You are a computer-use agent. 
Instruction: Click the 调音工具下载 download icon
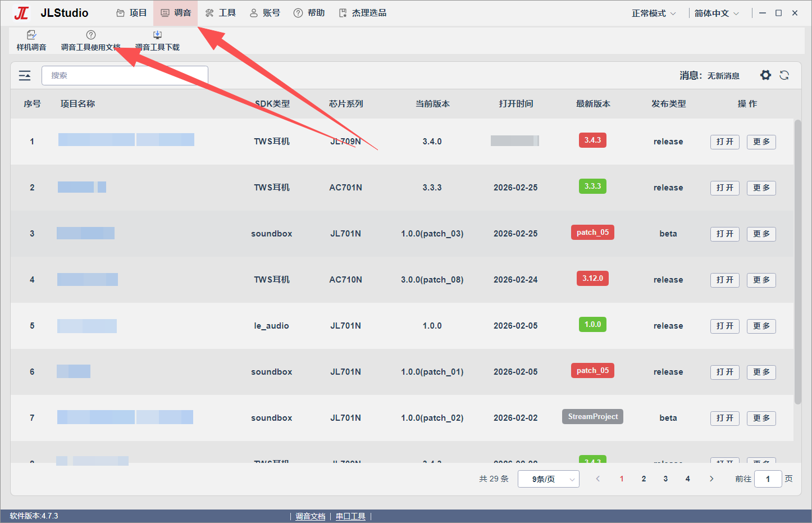coord(157,35)
